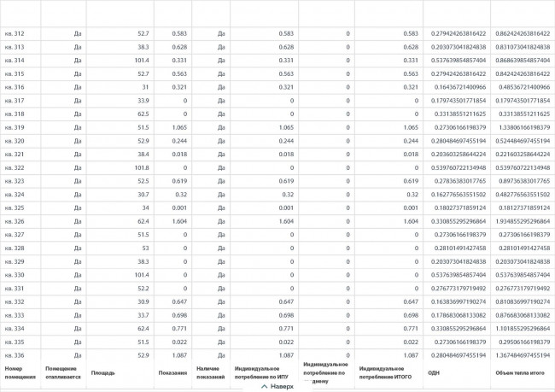The image size is (555, 392).
Task: Select row label кв. 320
Action: (15, 141)
